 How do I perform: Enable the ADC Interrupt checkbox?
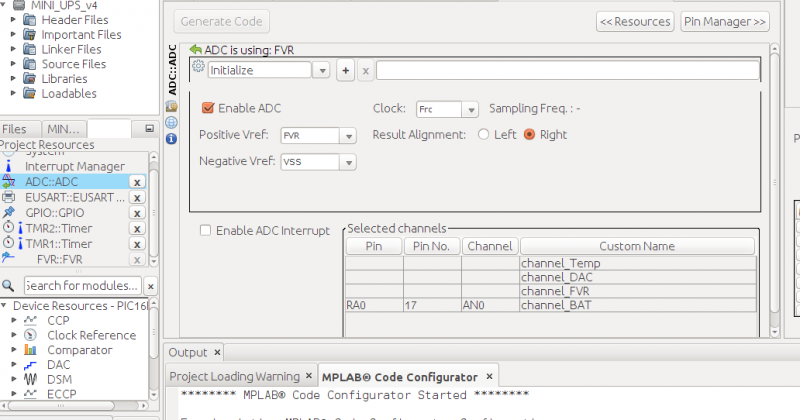pyautogui.click(x=206, y=230)
